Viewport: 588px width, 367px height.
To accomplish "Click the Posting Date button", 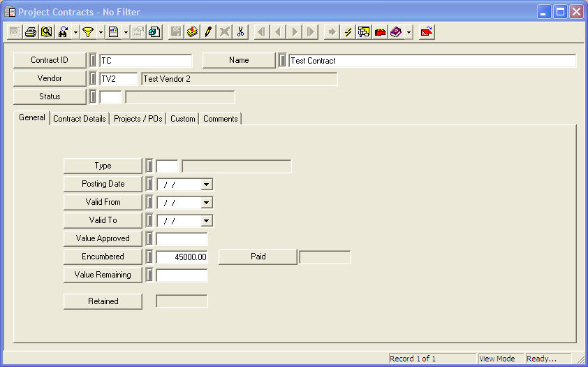I will 103,184.
